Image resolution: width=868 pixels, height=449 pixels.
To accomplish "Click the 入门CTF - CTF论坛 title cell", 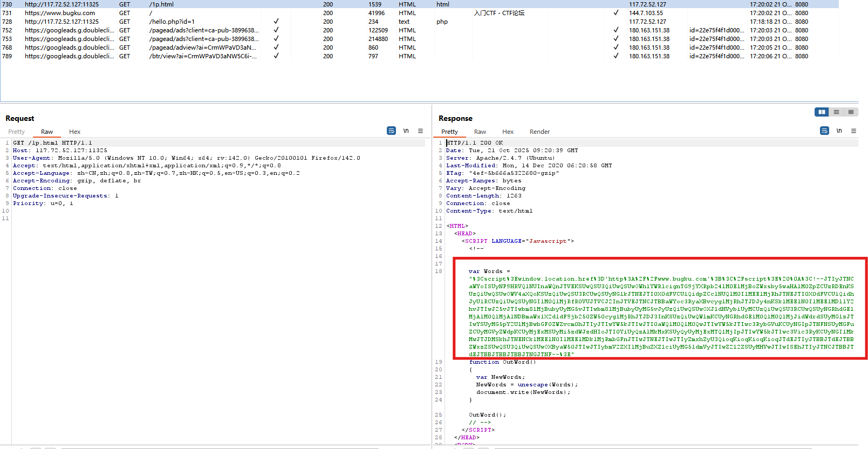I will pos(499,13).
